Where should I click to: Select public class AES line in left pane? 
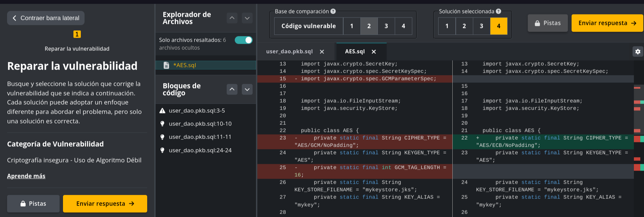pos(330,130)
